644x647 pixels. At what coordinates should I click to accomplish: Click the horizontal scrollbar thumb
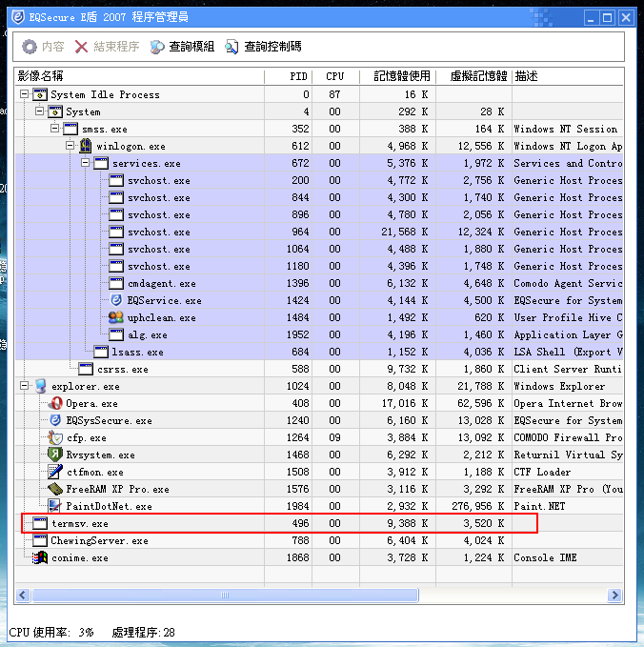(225, 595)
